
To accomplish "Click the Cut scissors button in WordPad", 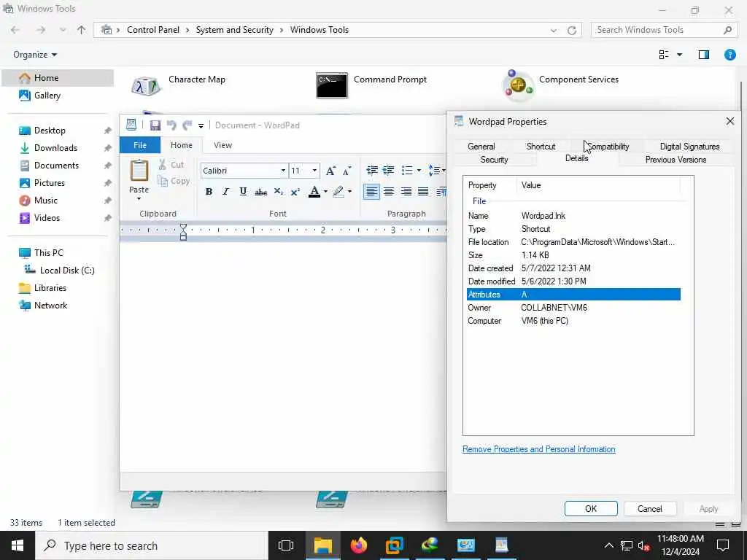I will [171, 165].
